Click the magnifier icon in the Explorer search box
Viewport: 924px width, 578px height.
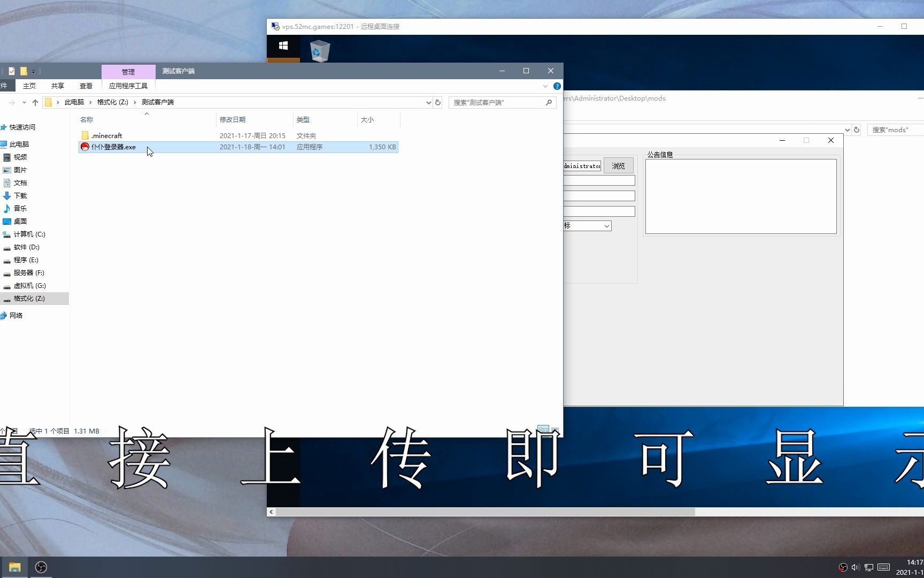549,102
